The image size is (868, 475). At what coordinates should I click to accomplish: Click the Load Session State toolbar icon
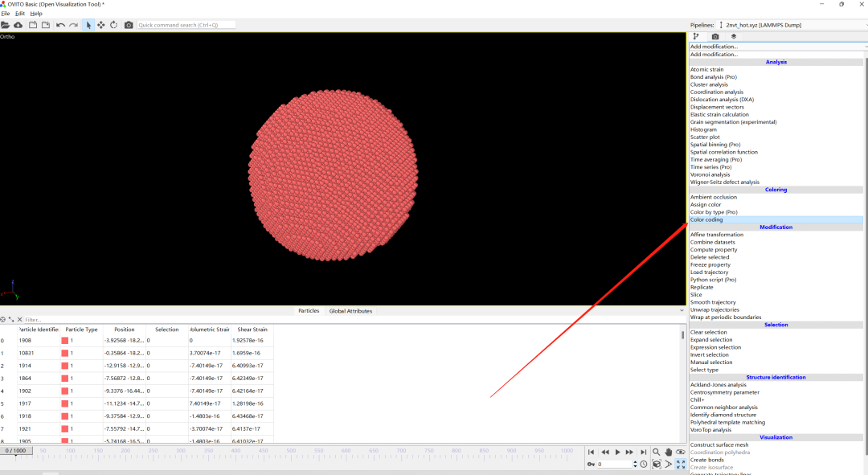[33, 25]
